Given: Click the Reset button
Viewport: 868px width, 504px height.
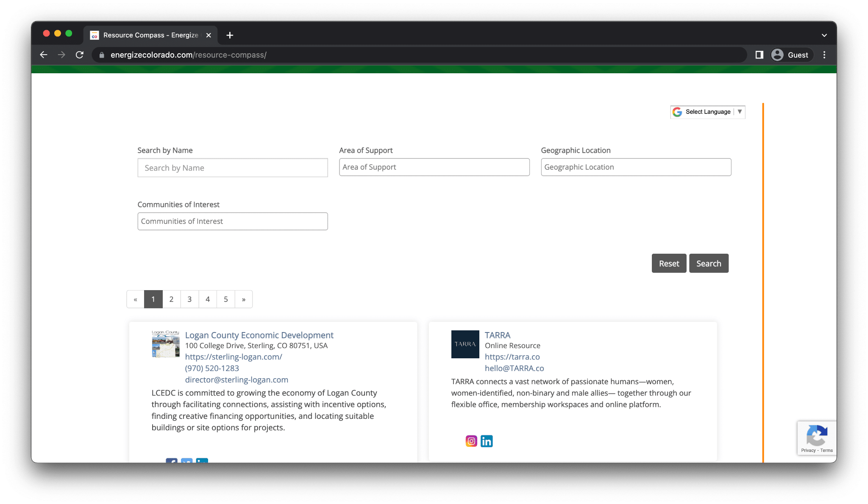Looking at the screenshot, I should pyautogui.click(x=669, y=263).
